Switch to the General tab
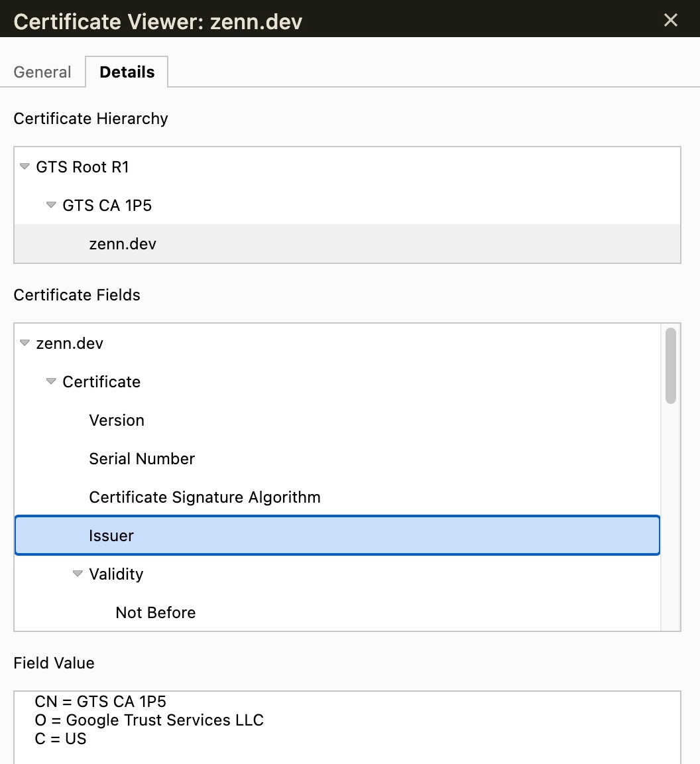Viewport: 700px width, 764px height. point(42,72)
